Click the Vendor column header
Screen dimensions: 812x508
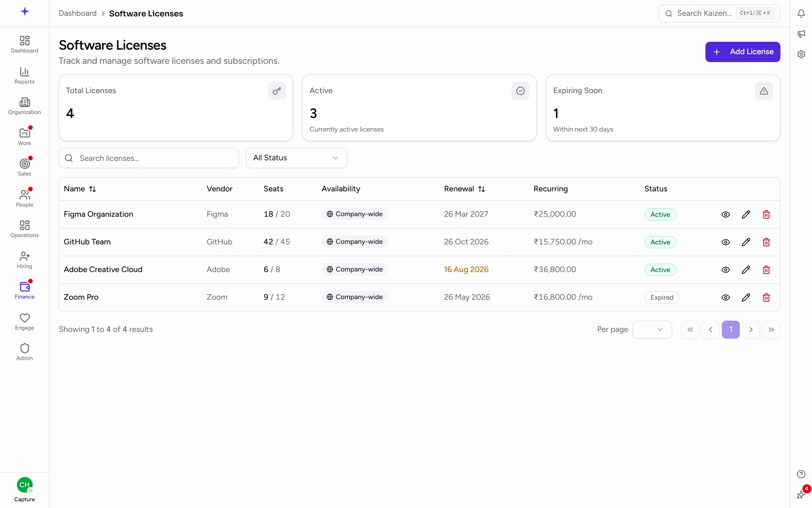click(x=219, y=189)
